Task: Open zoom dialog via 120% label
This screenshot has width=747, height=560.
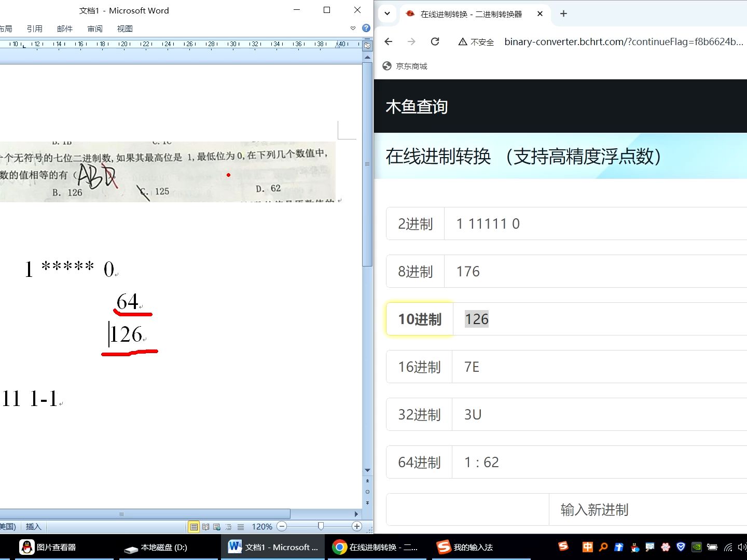Action: (x=262, y=527)
